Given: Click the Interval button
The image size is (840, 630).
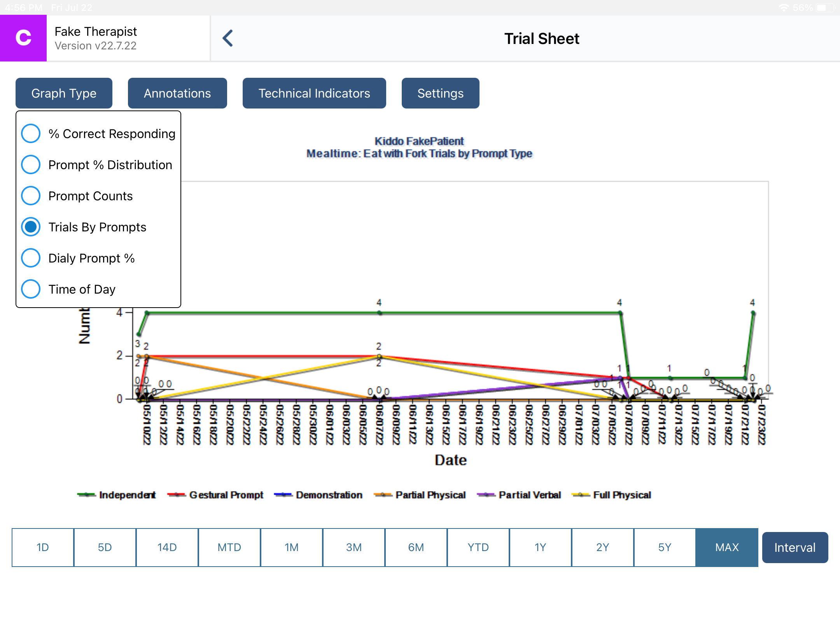Looking at the screenshot, I should click(x=795, y=547).
